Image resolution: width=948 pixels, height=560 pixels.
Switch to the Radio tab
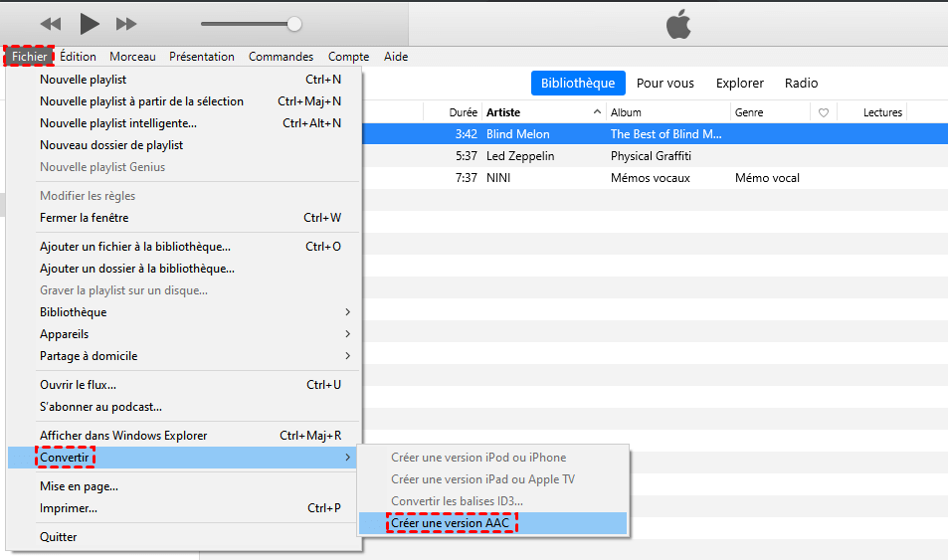pos(801,83)
